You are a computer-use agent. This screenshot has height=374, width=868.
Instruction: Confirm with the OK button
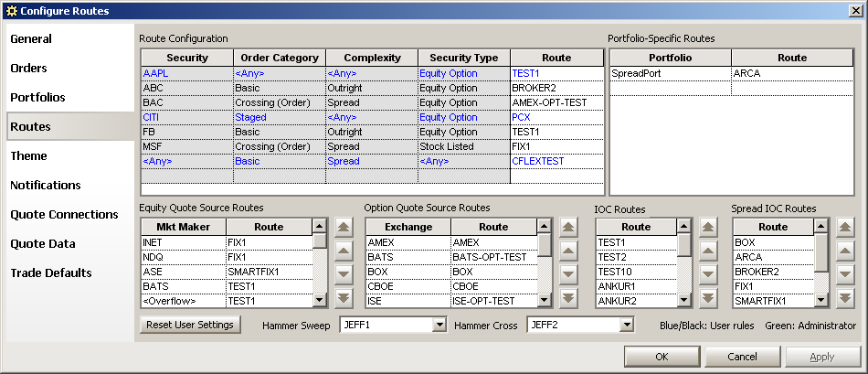click(x=662, y=357)
